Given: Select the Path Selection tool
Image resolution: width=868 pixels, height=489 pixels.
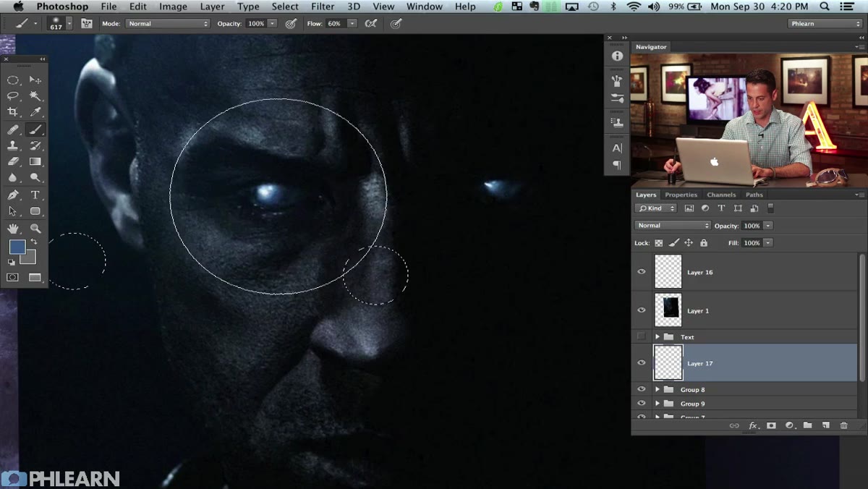Looking at the screenshot, I should click(x=13, y=211).
